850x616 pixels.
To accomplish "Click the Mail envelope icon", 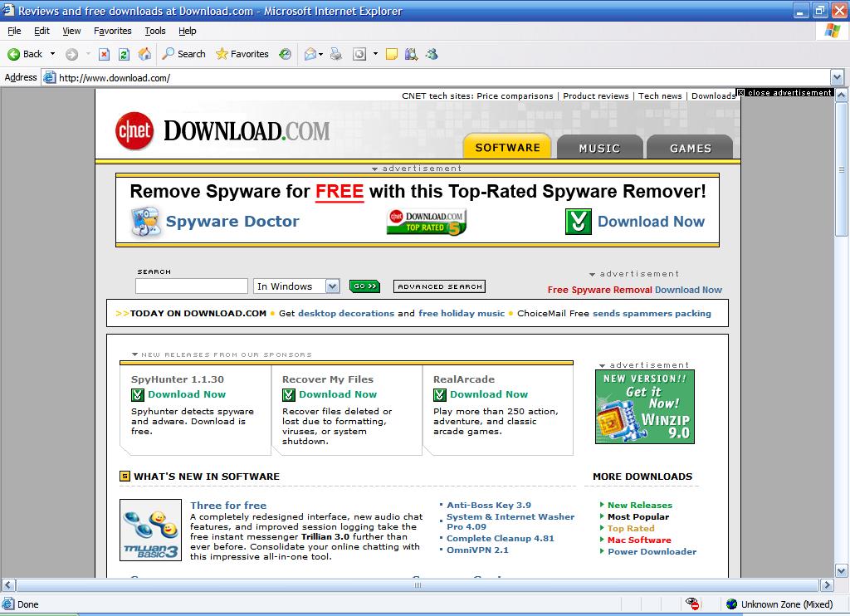I will (310, 54).
